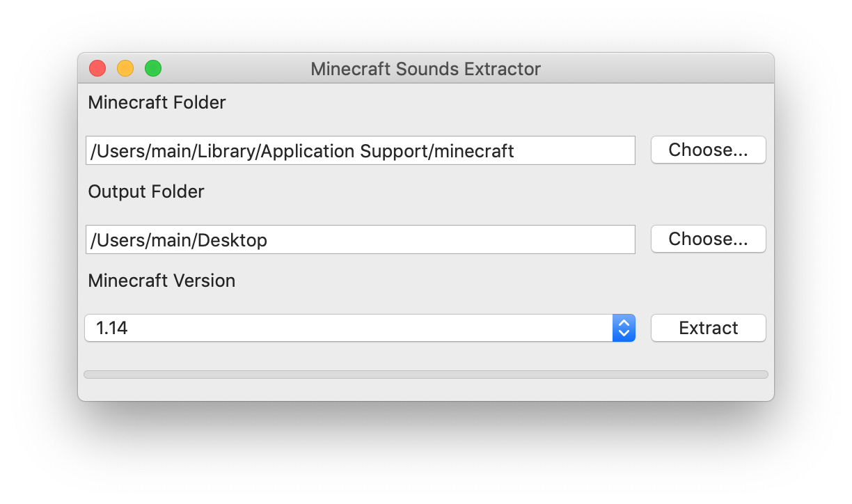Click the 1.14 text in version selector
852x504 pixels.
coord(112,328)
